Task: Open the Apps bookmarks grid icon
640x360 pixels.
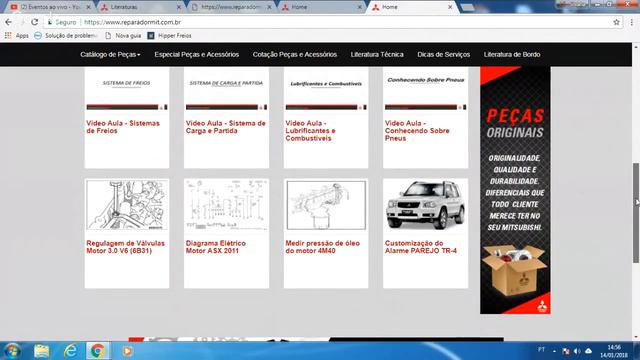Action: coord(8,36)
